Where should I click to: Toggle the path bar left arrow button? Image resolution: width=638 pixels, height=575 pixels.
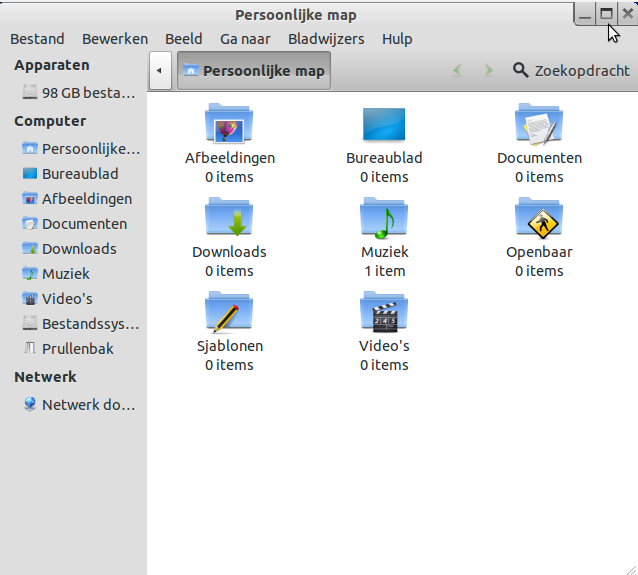[x=160, y=71]
